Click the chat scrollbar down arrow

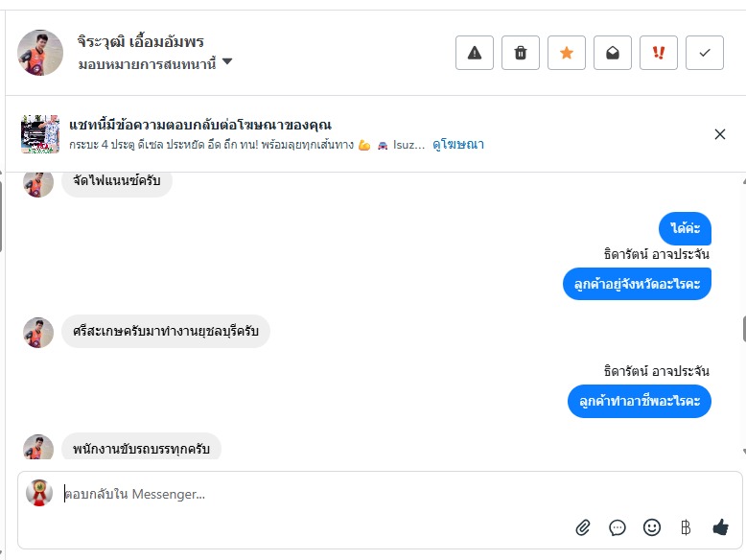(744, 452)
